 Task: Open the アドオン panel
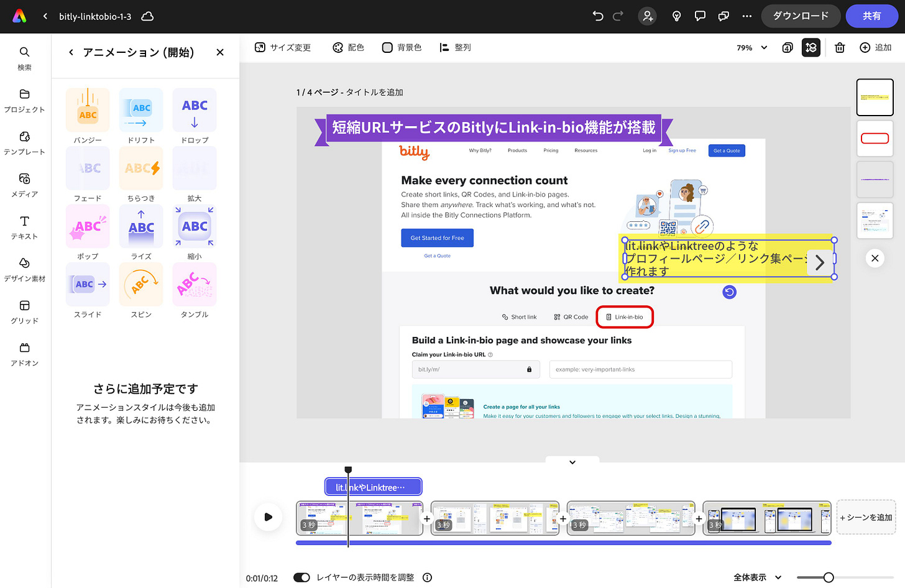(25, 354)
